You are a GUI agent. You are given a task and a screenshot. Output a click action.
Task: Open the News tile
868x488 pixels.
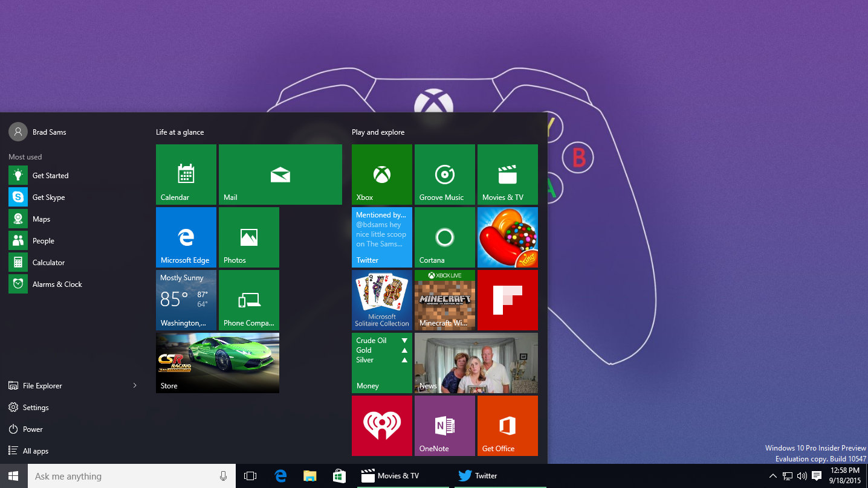pos(476,363)
